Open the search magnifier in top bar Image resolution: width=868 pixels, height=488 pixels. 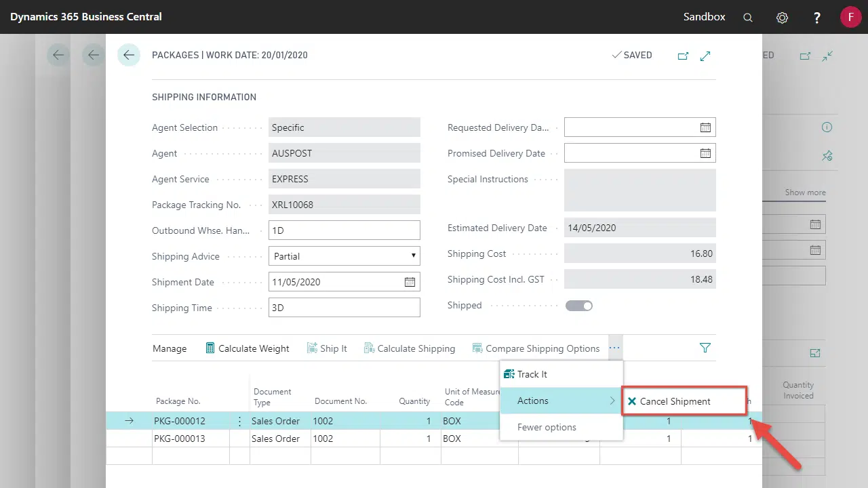click(x=748, y=17)
